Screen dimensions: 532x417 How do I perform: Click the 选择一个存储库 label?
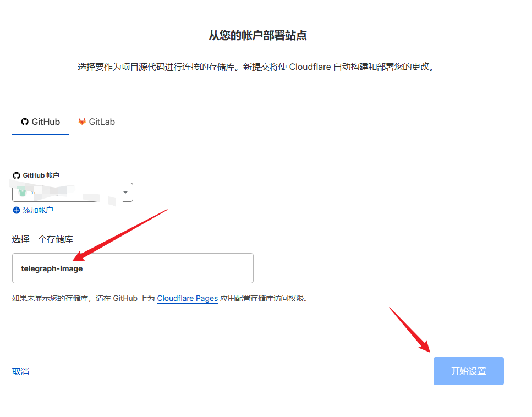point(42,239)
